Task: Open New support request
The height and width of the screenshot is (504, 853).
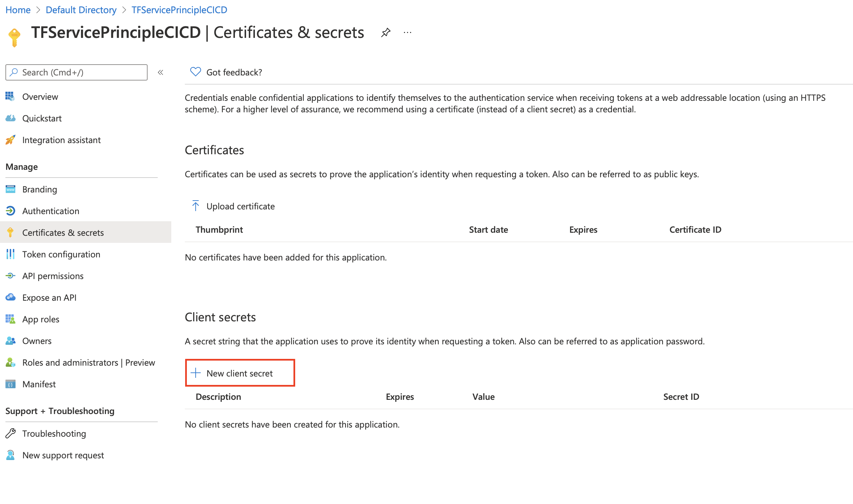Action: 63,455
